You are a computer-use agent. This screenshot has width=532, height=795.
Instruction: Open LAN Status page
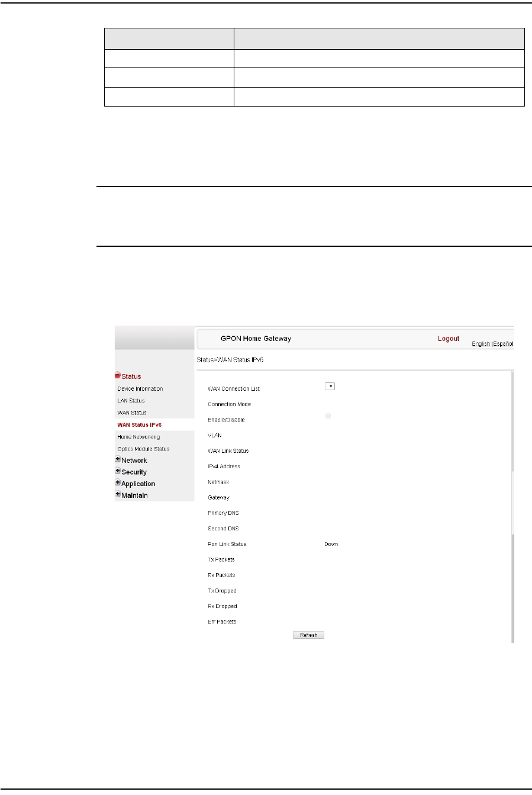coord(131,401)
